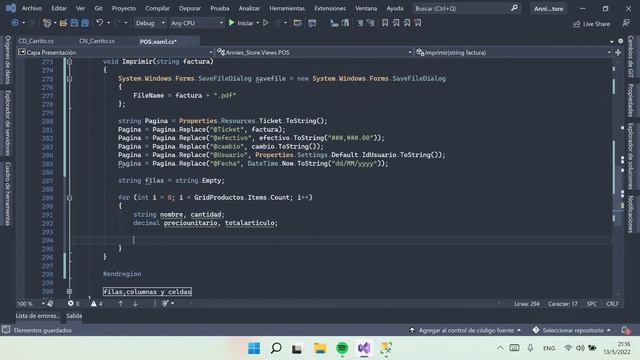The height and width of the screenshot is (360, 640).
Task: Switch to the CN_Carrito.cs tab
Action: 97,41
